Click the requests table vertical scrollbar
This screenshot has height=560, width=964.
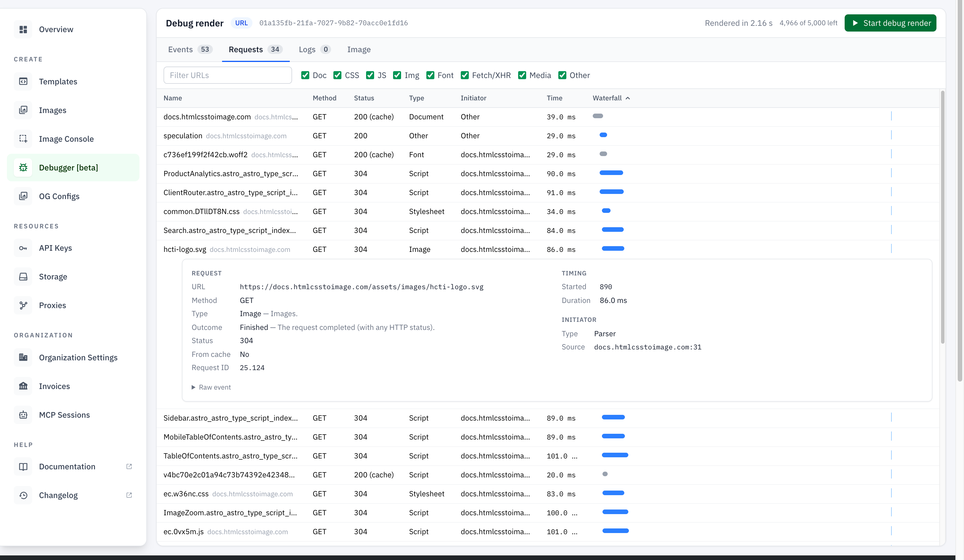pyautogui.click(x=942, y=217)
